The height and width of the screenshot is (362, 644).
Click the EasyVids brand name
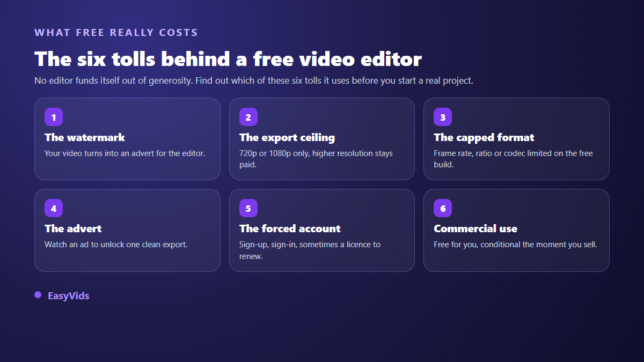coord(68,295)
